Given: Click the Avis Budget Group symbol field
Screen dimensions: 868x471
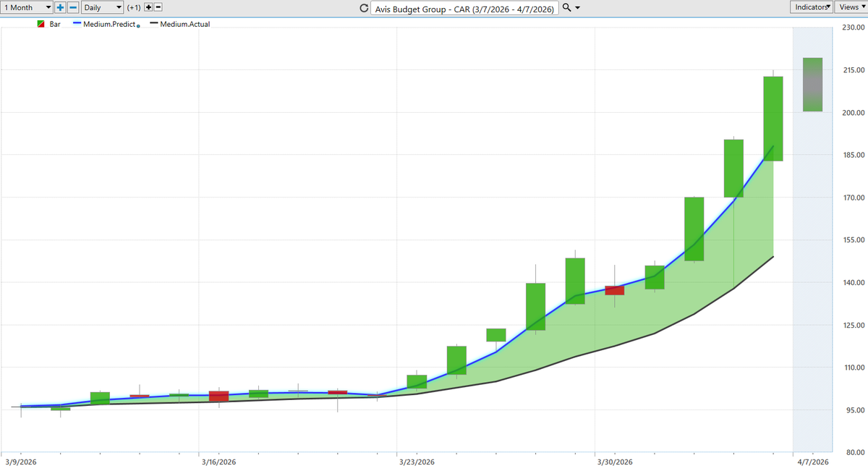Looking at the screenshot, I should [x=464, y=8].
